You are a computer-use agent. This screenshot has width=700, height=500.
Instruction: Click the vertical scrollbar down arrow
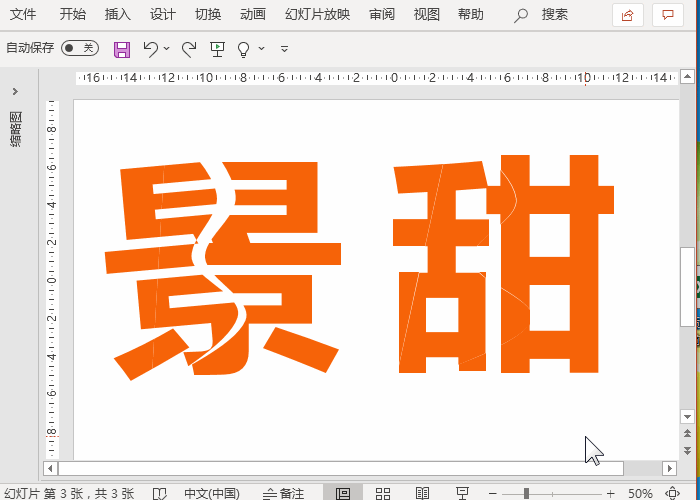tap(688, 417)
